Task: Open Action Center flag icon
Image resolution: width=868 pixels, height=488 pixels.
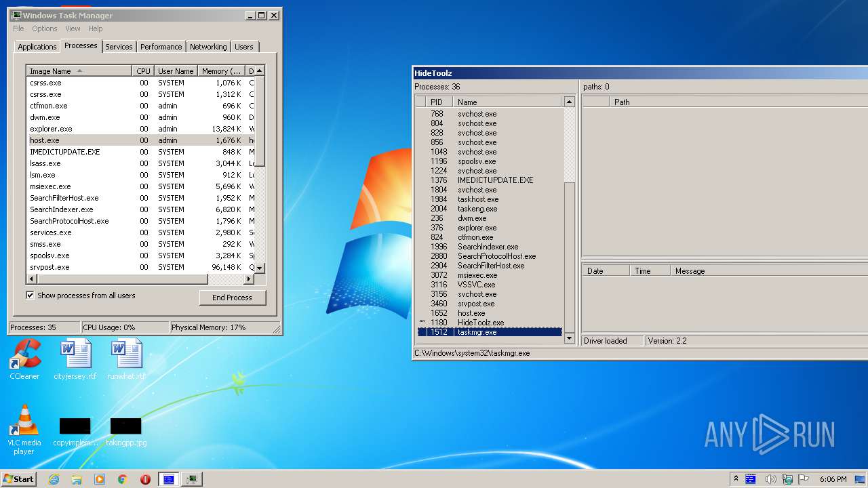Action: pos(804,479)
